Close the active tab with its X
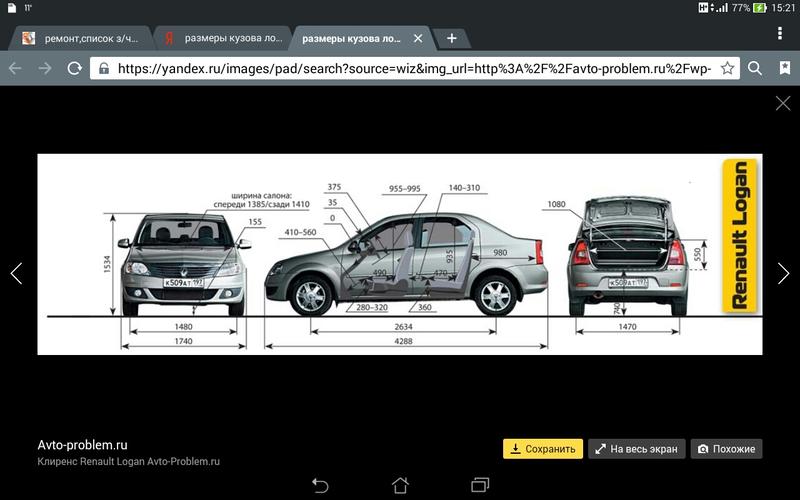 point(418,38)
